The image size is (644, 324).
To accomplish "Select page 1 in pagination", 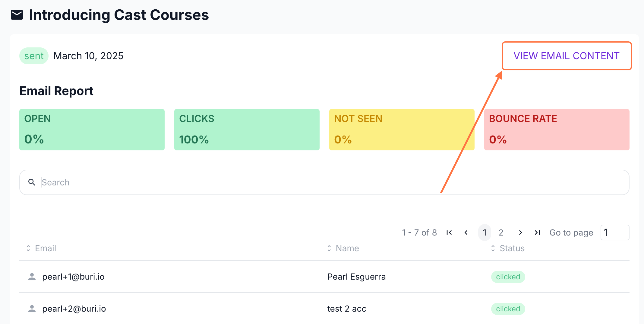I will point(485,233).
